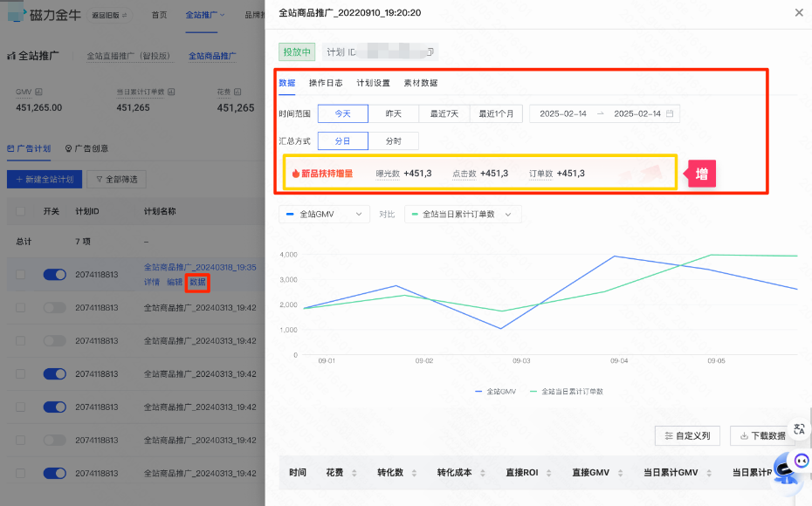Click the 磁力金牛 logo
Screen dimensions: 812x506
tap(45, 15)
